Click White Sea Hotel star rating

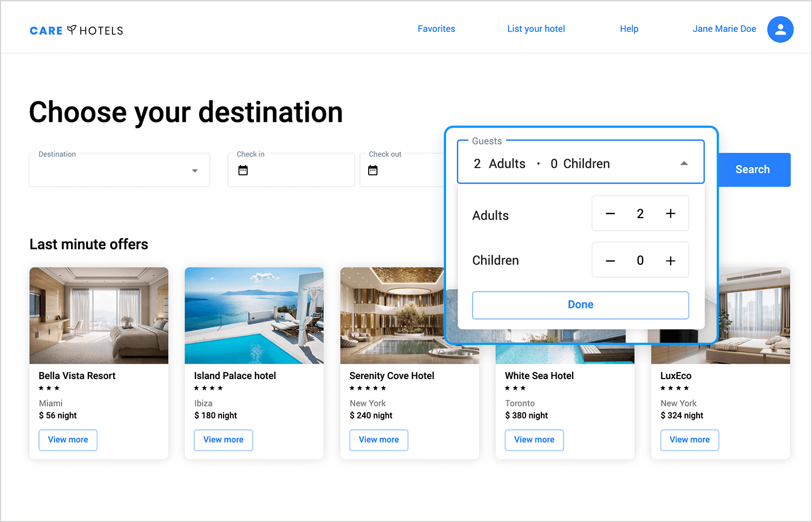pos(515,388)
